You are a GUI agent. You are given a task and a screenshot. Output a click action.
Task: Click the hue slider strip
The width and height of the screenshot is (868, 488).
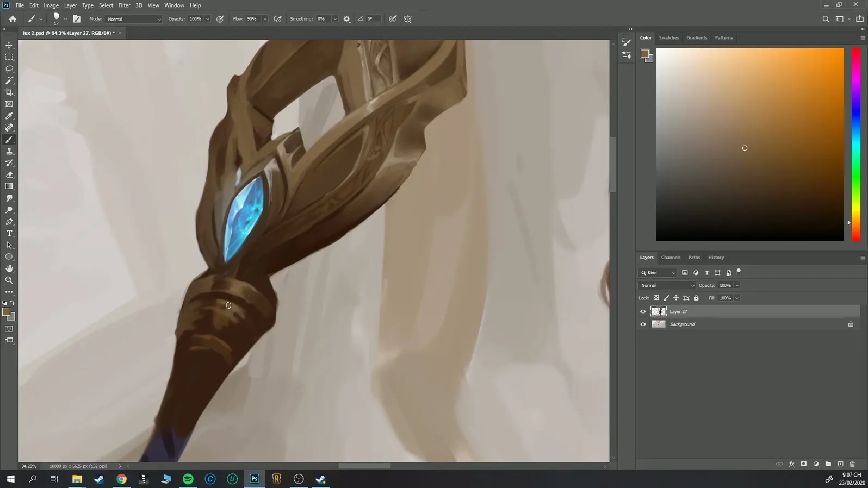coord(855,144)
